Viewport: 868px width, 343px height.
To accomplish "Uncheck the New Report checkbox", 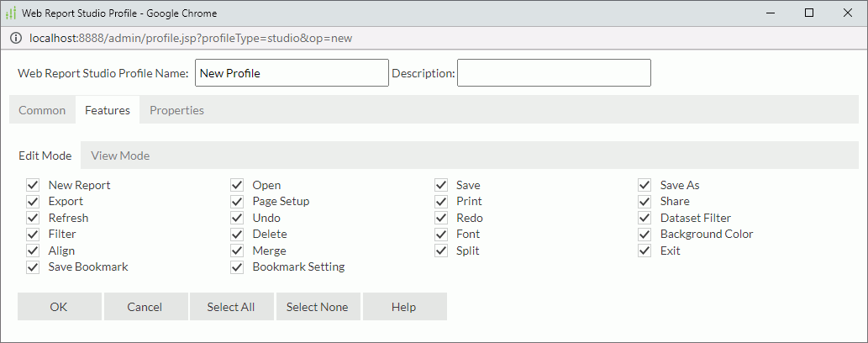I will tap(34, 185).
